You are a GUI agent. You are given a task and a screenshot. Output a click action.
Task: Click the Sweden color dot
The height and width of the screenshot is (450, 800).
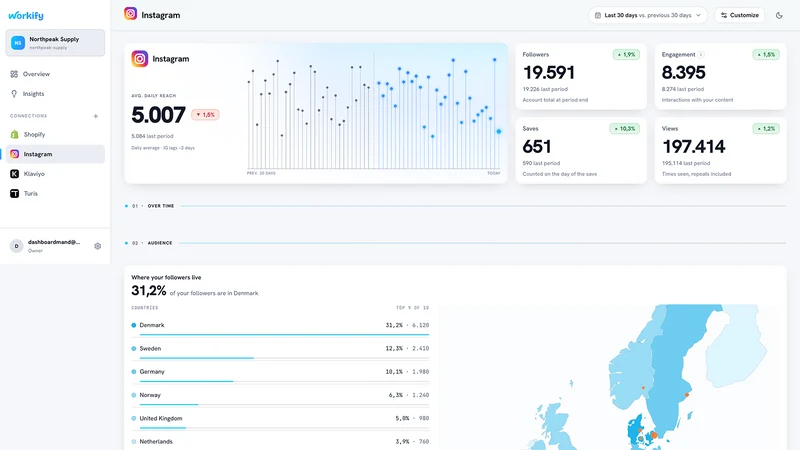[134, 349]
